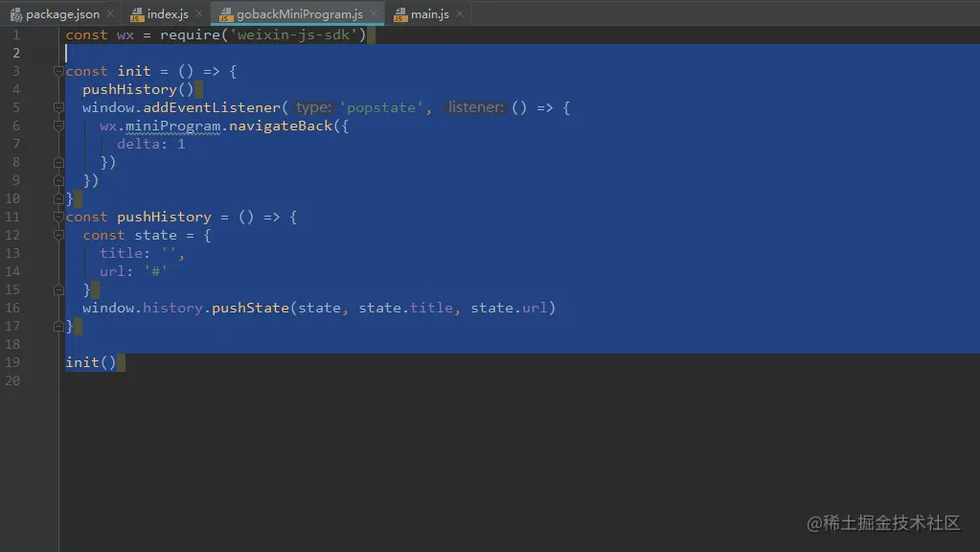Viewport: 980px width, 552px height.
Task: Collapse the addEventListener popstate callback
Action: (58, 107)
